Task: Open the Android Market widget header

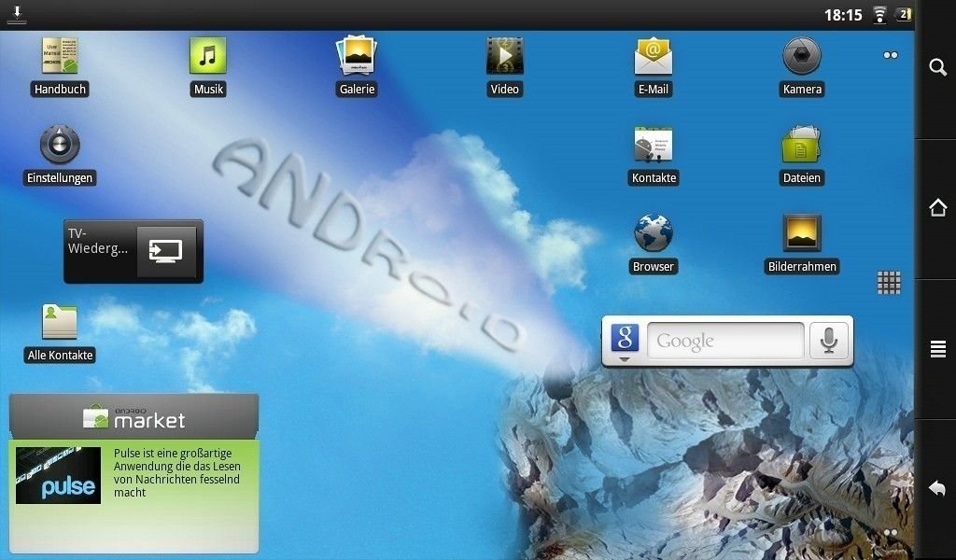Action: pyautogui.click(x=134, y=417)
